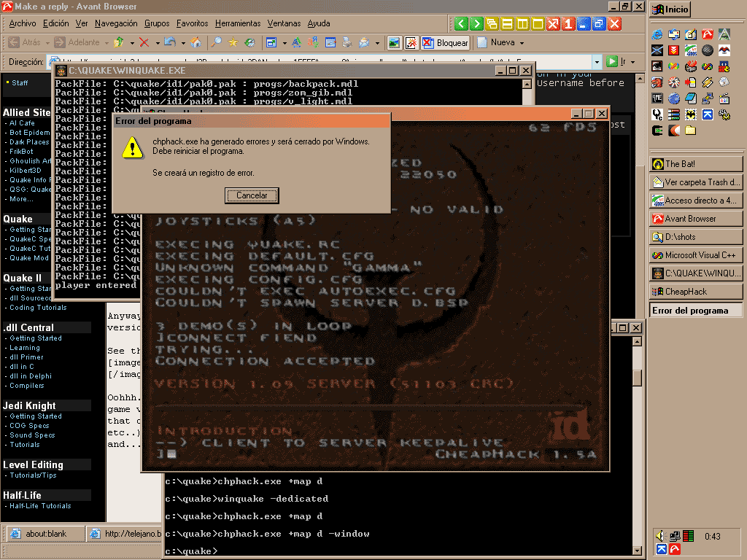This screenshot has width=747, height=560.
Task: Open the Nueva button dropdown arrow
Action: click(522, 43)
